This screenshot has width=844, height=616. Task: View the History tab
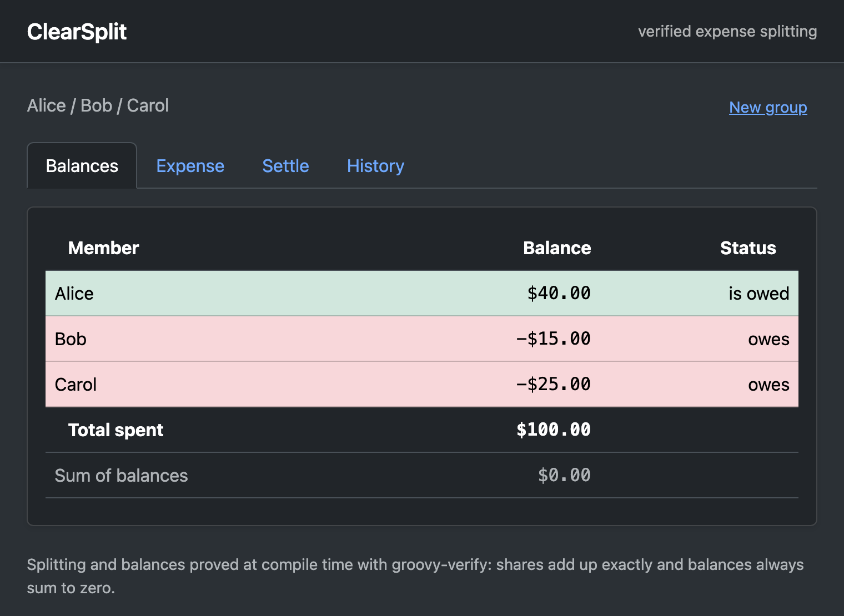(x=375, y=166)
